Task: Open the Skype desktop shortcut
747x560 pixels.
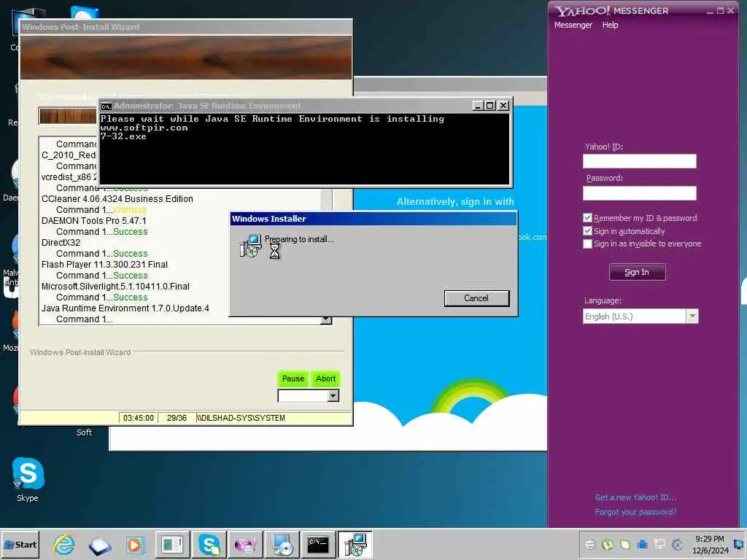Action: [x=28, y=479]
